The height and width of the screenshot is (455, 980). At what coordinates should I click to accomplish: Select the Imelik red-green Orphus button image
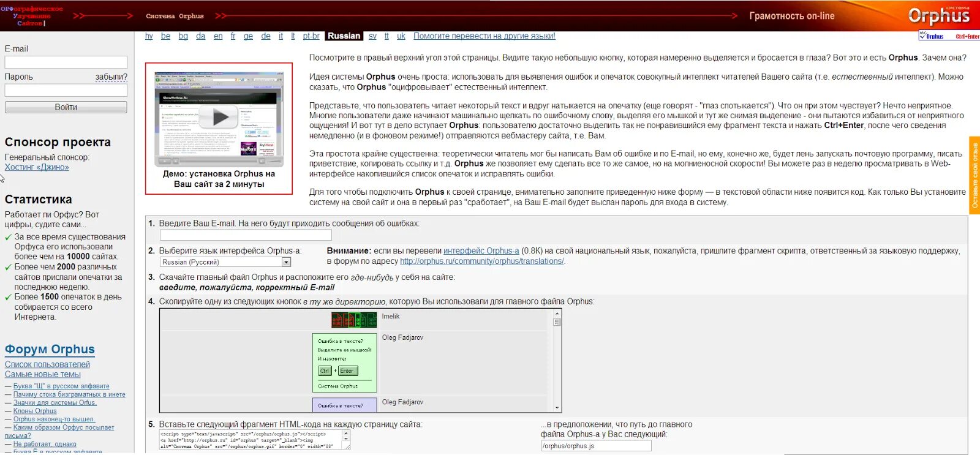coord(354,320)
